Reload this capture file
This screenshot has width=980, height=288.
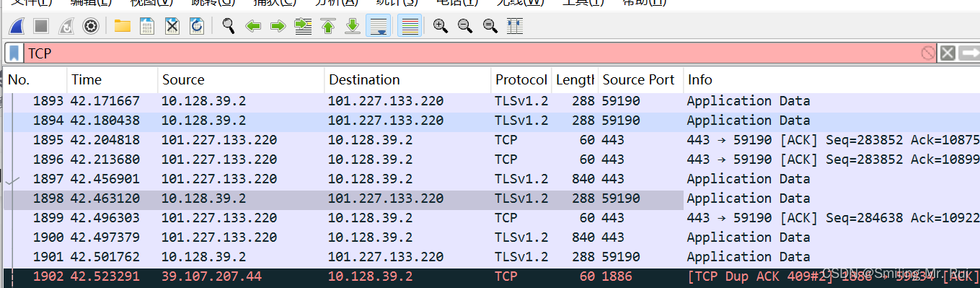pyautogui.click(x=196, y=27)
